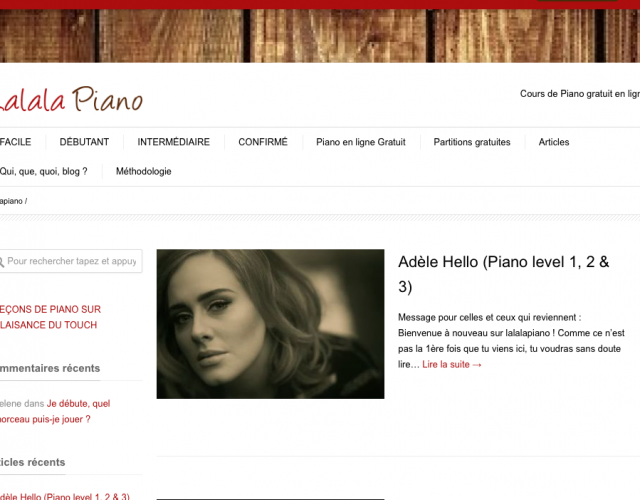Open comment link Je débute, quel morceau

(x=55, y=411)
